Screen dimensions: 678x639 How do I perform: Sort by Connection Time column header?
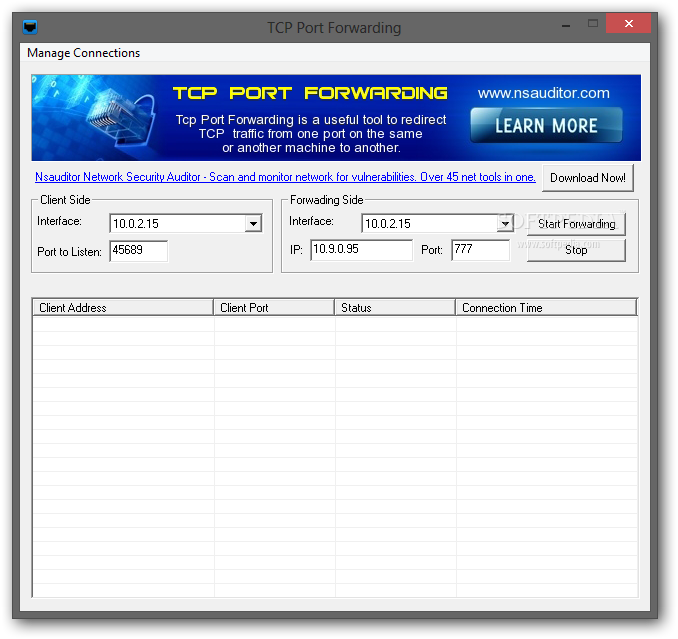coord(546,307)
